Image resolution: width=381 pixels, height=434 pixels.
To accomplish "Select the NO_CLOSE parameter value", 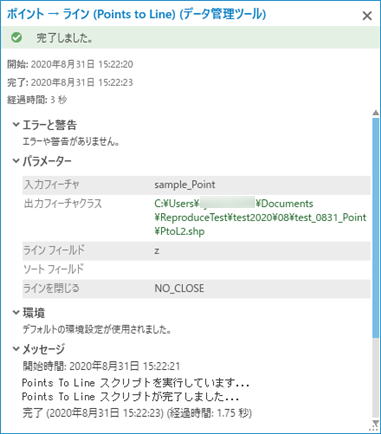I will (x=179, y=288).
